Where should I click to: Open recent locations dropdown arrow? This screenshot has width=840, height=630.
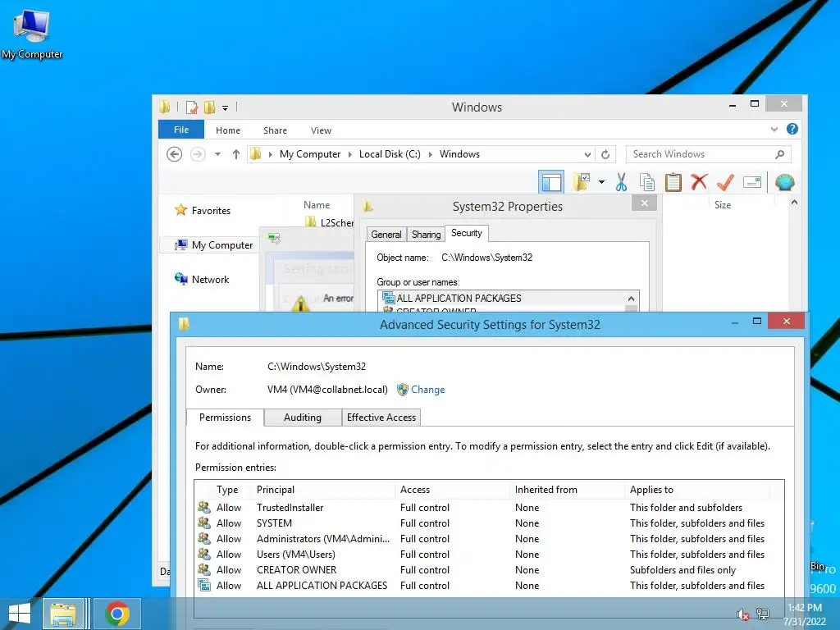(x=217, y=154)
